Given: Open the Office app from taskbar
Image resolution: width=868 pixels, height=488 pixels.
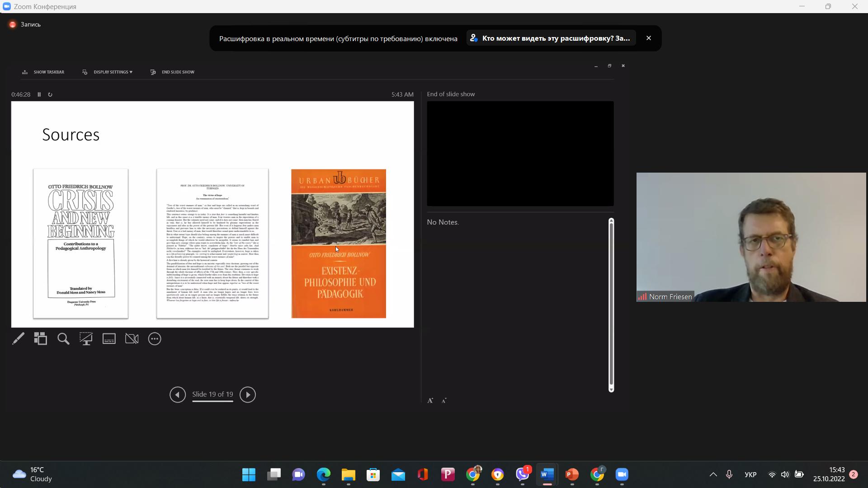Looking at the screenshot, I should pyautogui.click(x=423, y=474).
